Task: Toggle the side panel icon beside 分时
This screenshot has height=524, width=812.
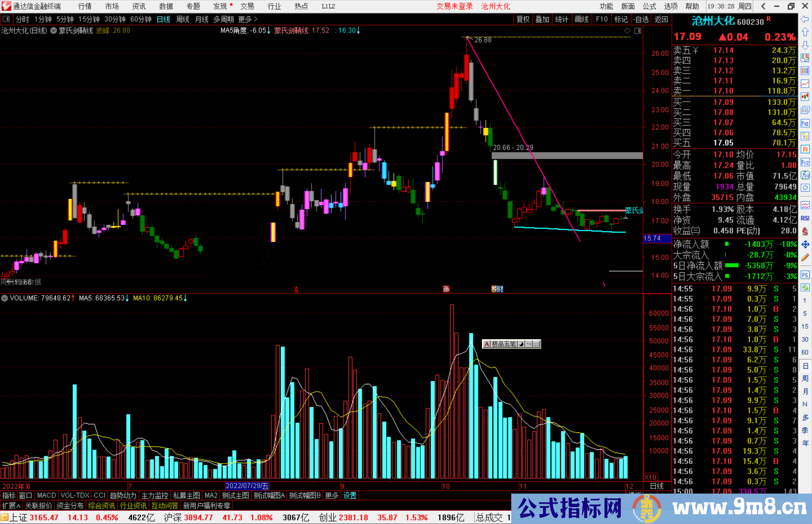Action: tap(6, 19)
